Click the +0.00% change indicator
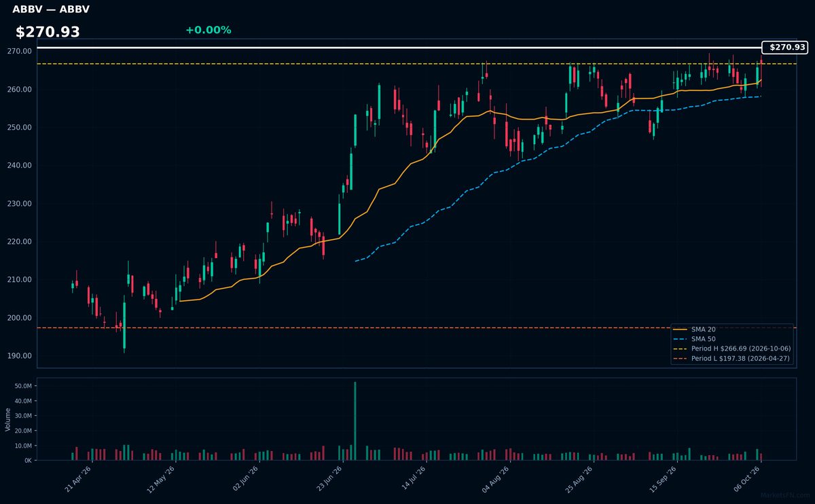815x504 pixels. (208, 30)
